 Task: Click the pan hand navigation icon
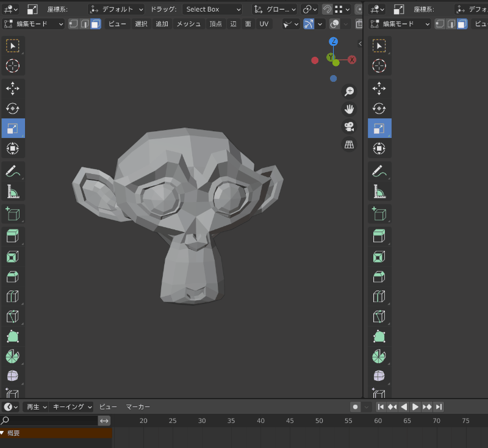(x=349, y=109)
